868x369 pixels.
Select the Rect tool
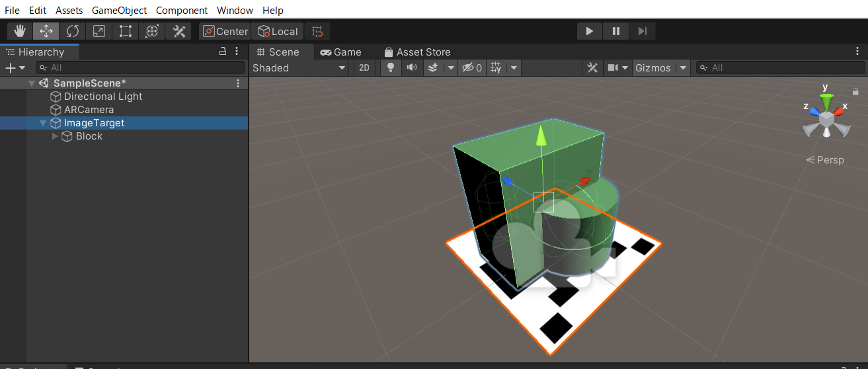(x=126, y=31)
